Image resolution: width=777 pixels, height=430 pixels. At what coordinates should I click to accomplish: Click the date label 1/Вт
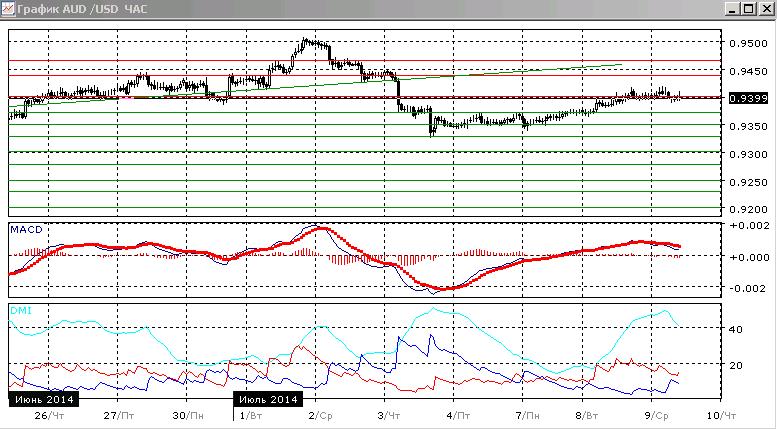point(249,415)
